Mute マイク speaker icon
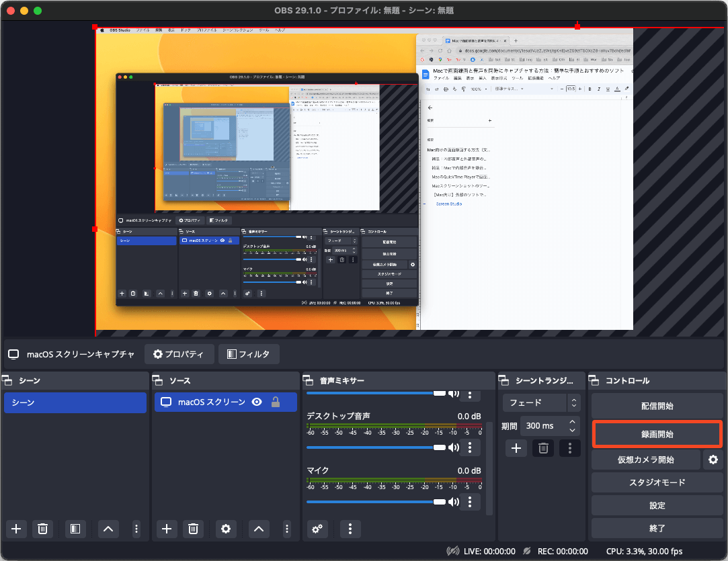 (x=453, y=502)
